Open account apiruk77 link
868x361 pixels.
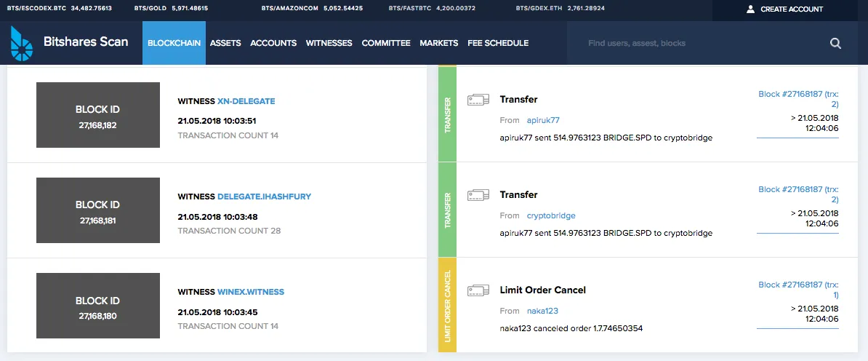543,120
